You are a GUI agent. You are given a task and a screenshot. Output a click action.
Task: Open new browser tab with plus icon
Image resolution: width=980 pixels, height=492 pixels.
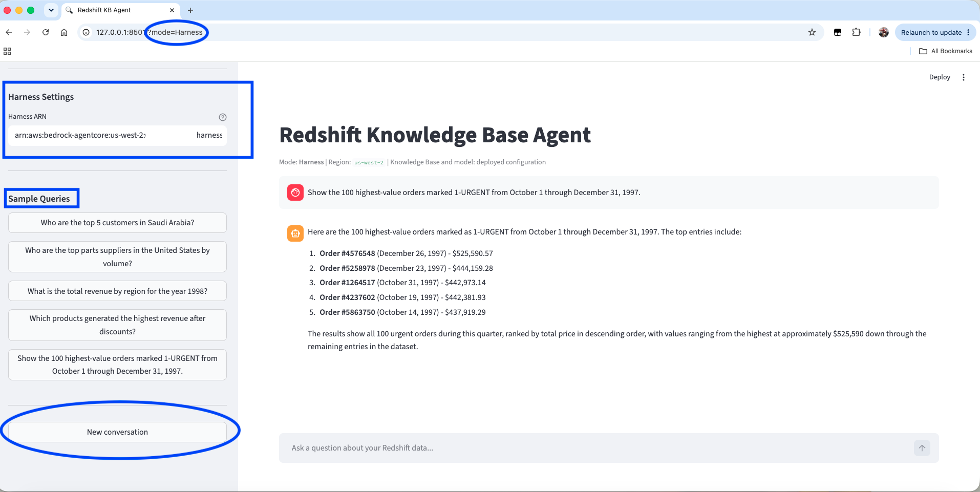coord(190,10)
